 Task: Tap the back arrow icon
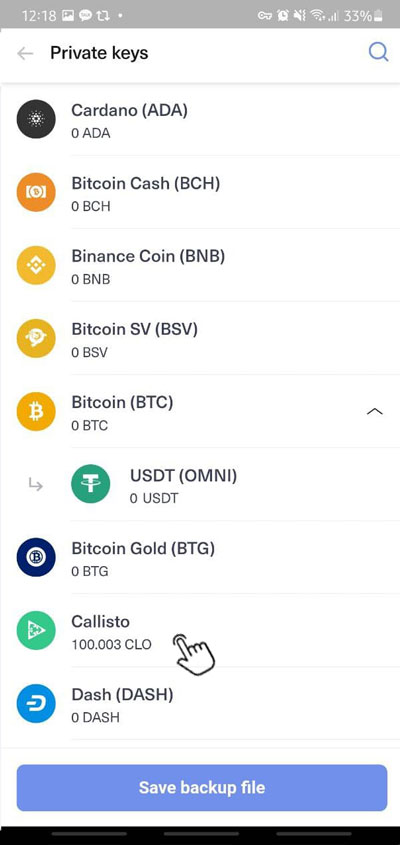(25, 53)
